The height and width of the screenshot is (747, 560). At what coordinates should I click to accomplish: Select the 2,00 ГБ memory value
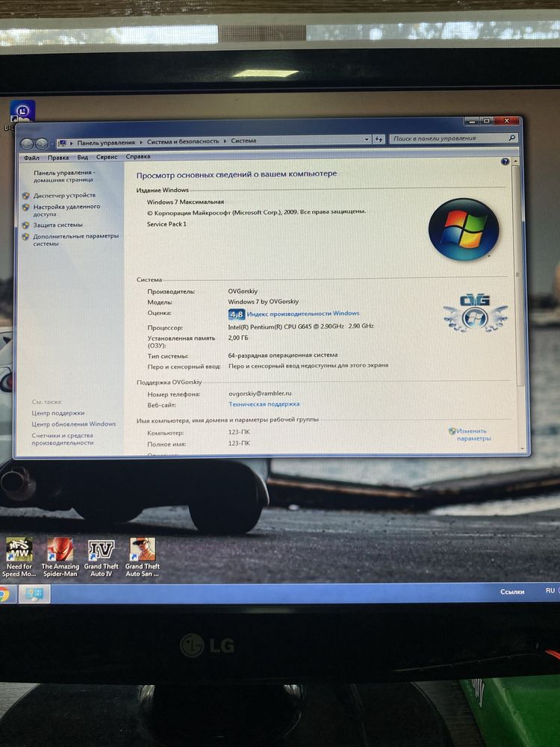[x=238, y=338]
